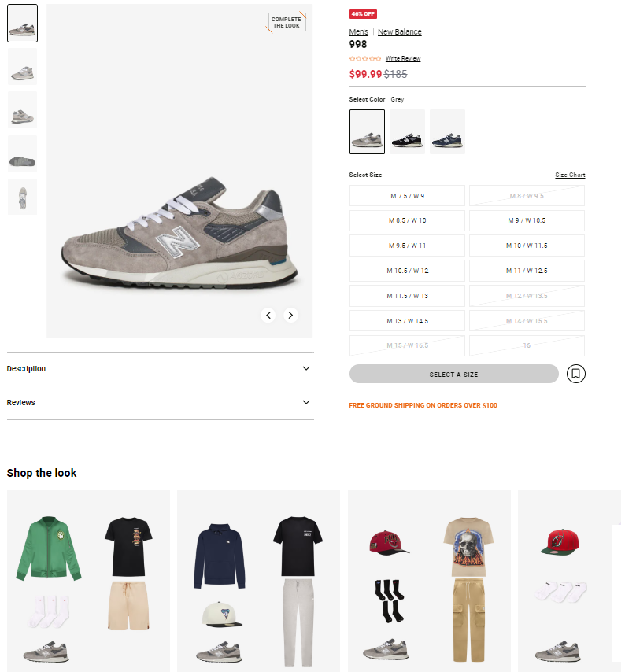View the top-down shoe thumbnail
Image resolution: width=625 pixels, height=672 pixels.
coord(22,197)
